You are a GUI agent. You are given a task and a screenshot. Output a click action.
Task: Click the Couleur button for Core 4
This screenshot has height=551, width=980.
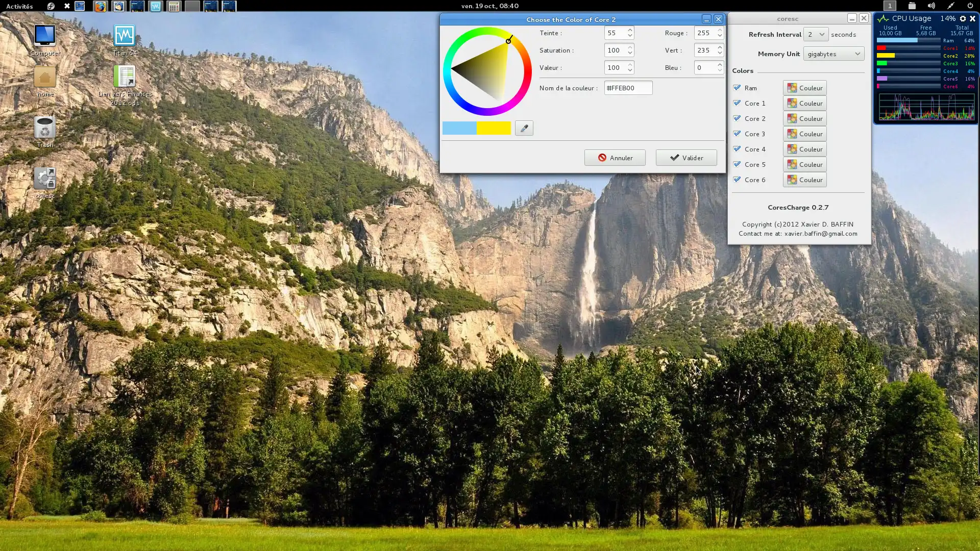(804, 149)
